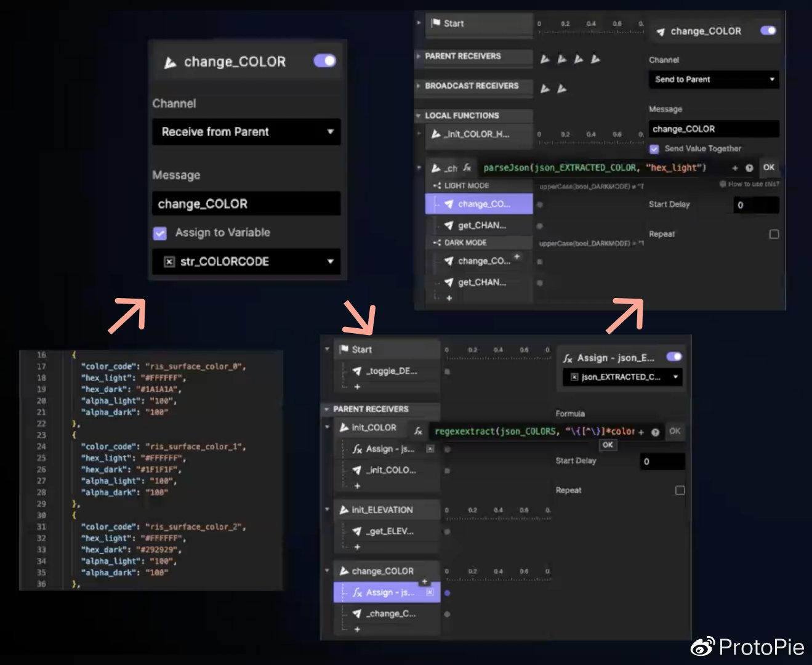The width and height of the screenshot is (812, 665).
Task: Open How to use this? help link
Action: 749,184
